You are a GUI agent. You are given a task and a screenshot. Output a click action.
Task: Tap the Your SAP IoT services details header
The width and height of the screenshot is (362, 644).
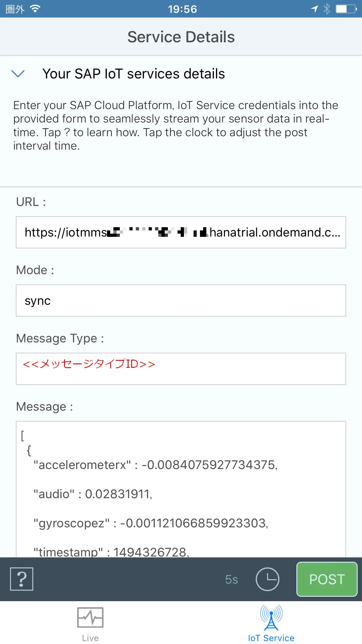pos(134,73)
